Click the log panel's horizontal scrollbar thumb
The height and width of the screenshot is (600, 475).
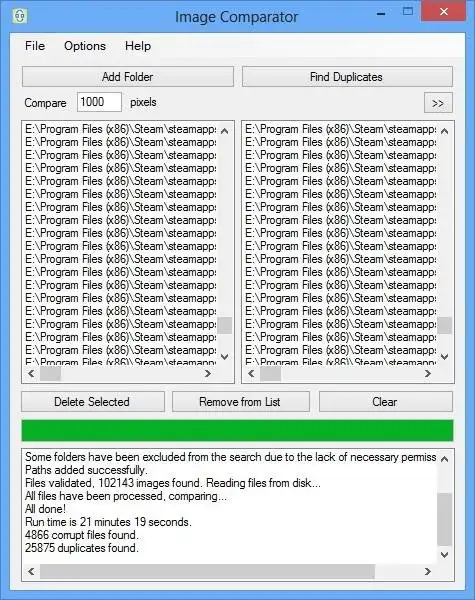click(x=207, y=571)
